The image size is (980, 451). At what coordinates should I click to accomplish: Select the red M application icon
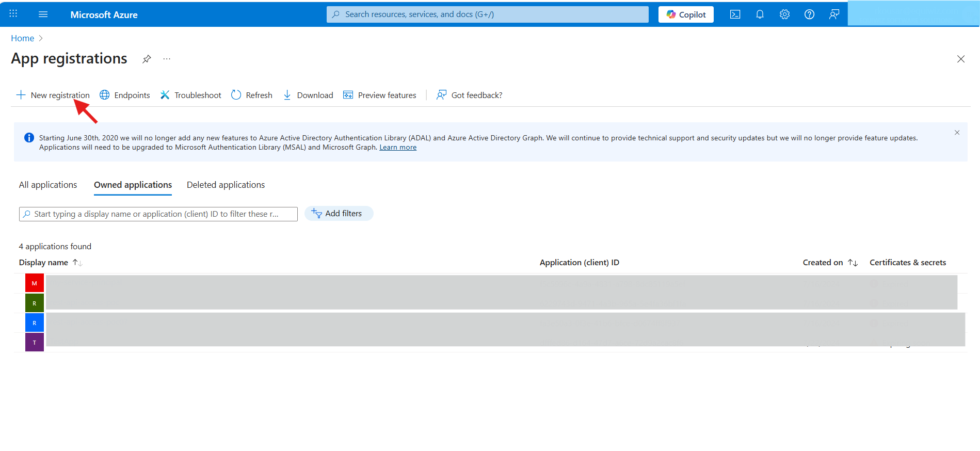click(x=35, y=283)
